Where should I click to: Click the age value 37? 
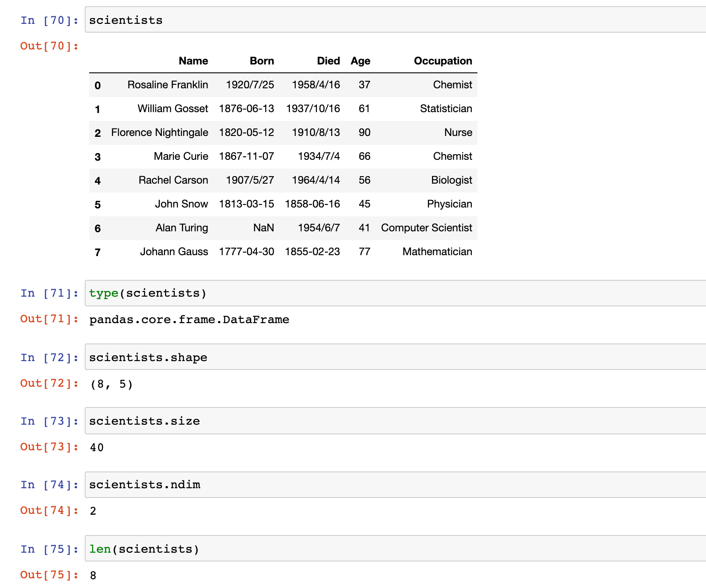pos(364,85)
